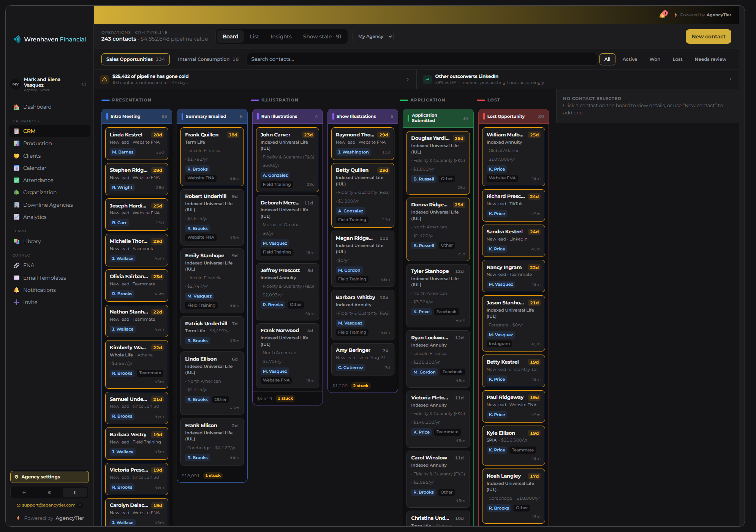Select the Internal Consumption pipeline tab

pos(208,59)
